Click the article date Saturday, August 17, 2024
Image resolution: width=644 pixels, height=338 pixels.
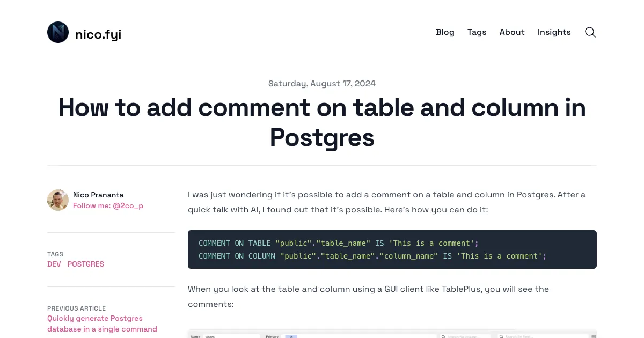coord(322,84)
